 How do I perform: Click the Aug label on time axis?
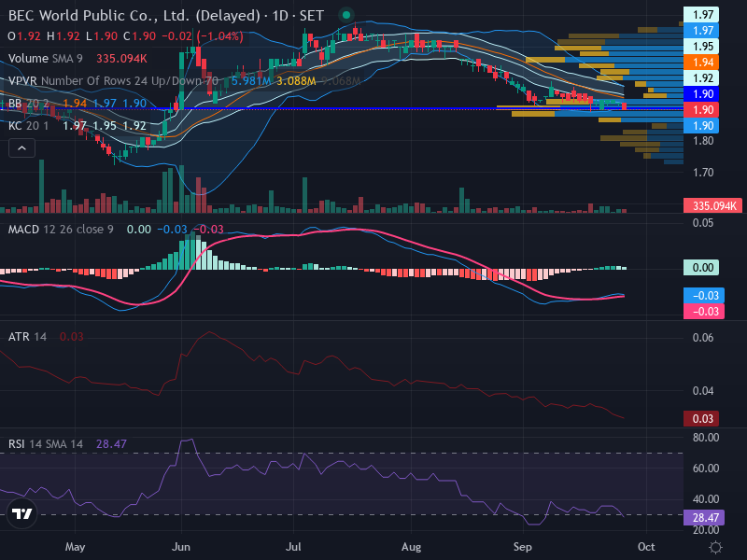(x=411, y=547)
